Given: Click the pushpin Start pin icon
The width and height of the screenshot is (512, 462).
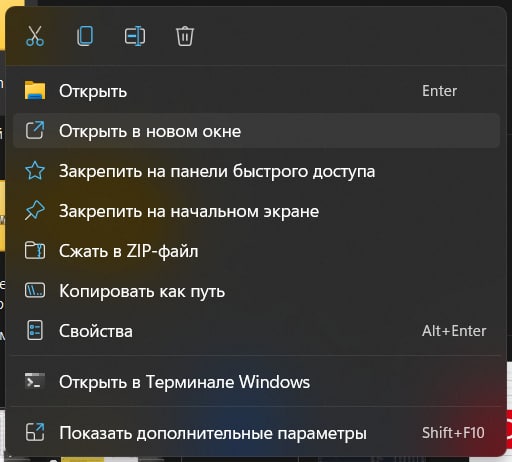Looking at the screenshot, I should tap(35, 210).
